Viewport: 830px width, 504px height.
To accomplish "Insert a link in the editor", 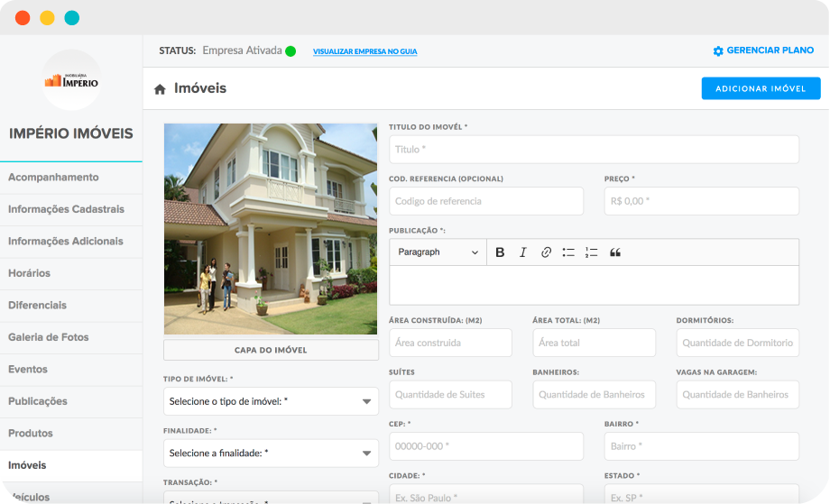I will (546, 252).
